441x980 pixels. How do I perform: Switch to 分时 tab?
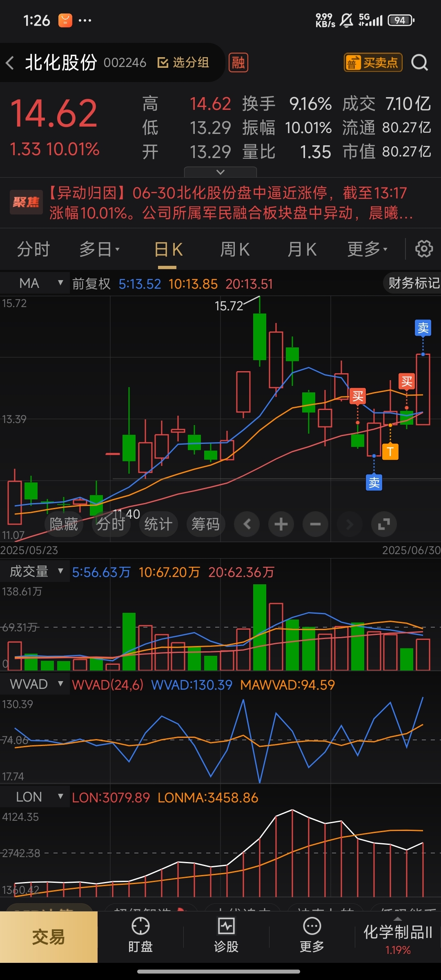click(x=33, y=249)
